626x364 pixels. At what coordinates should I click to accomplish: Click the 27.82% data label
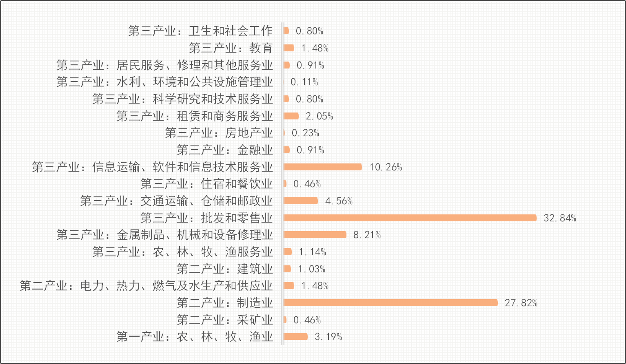[x=521, y=303]
